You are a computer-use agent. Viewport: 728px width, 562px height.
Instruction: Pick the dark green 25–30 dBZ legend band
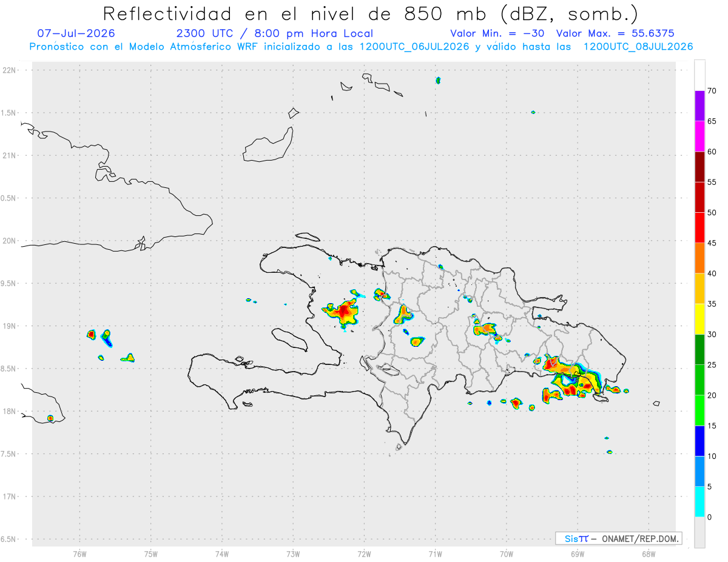coord(699,350)
